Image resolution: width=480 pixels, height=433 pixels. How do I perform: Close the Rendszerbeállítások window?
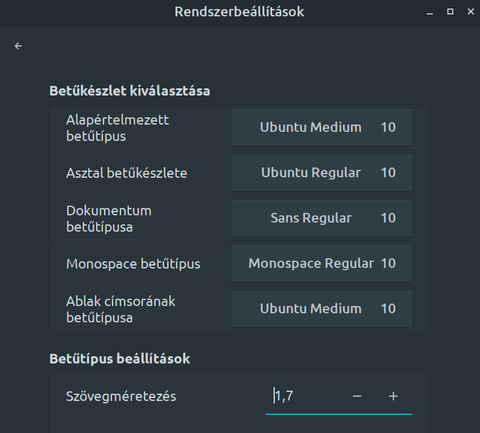point(471,12)
